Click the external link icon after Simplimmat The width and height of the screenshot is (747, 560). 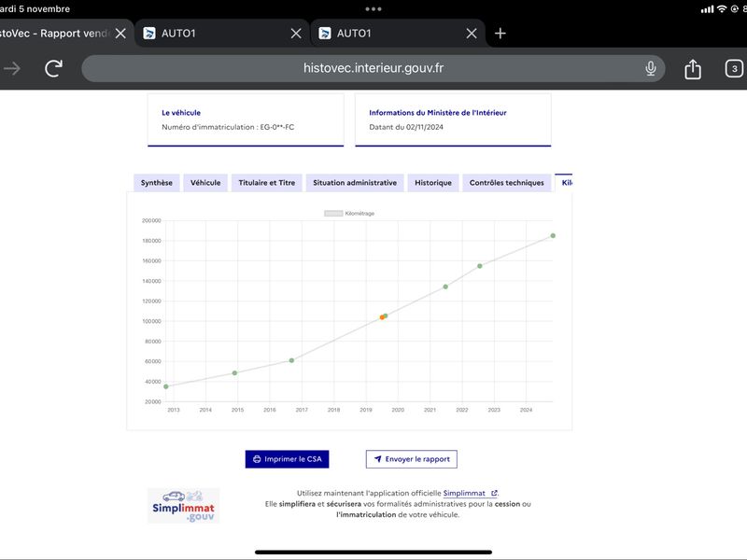(494, 494)
